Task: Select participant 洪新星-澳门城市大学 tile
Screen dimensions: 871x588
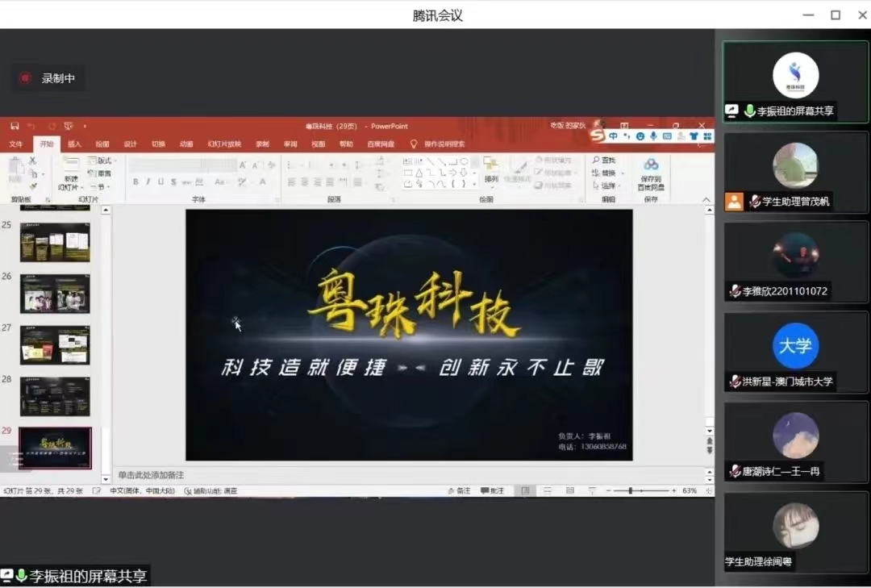Action: pos(795,352)
